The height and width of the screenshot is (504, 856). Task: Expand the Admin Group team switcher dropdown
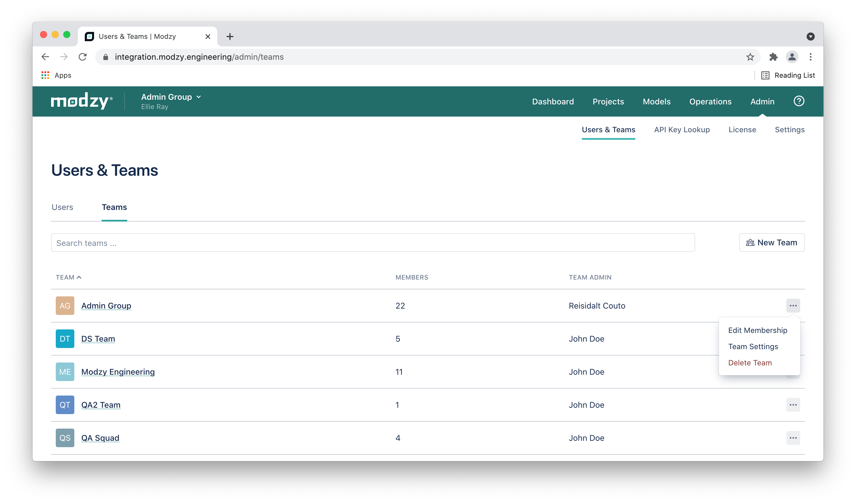(x=171, y=97)
